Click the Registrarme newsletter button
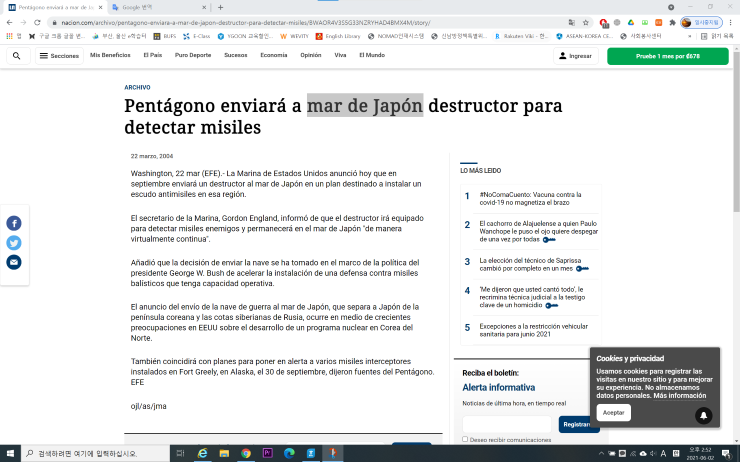Screen dimensions: 740x462 [579, 424]
